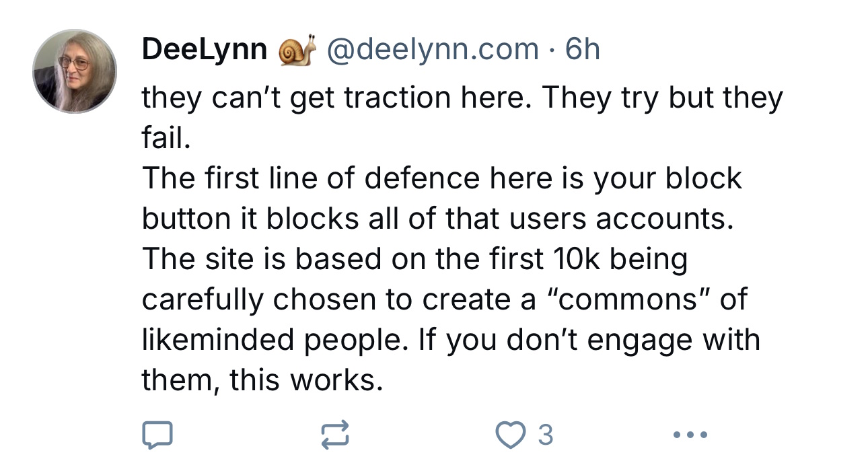The image size is (868, 467).
Task: Repost this post using the arrows icon
Action: click(334, 435)
